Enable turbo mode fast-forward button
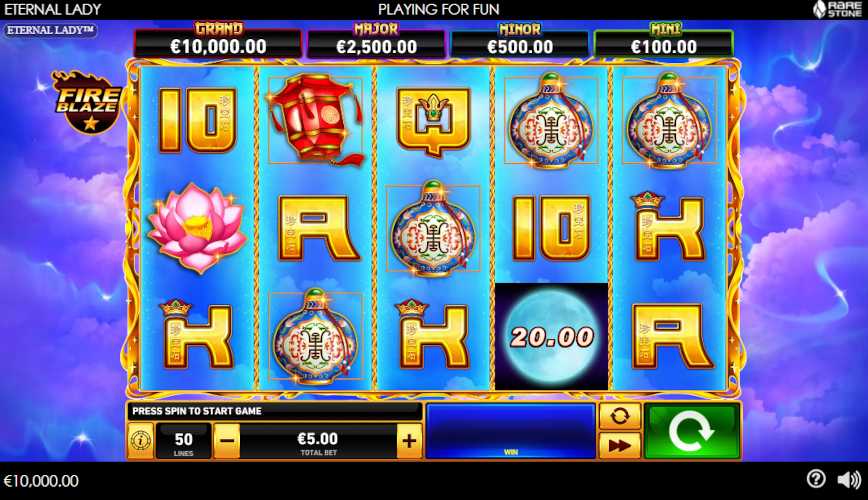The height and width of the screenshot is (500, 868). click(x=619, y=445)
